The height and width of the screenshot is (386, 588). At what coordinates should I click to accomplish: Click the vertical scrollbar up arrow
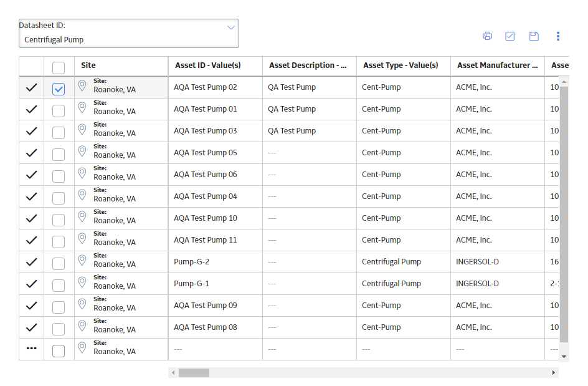coord(564,82)
